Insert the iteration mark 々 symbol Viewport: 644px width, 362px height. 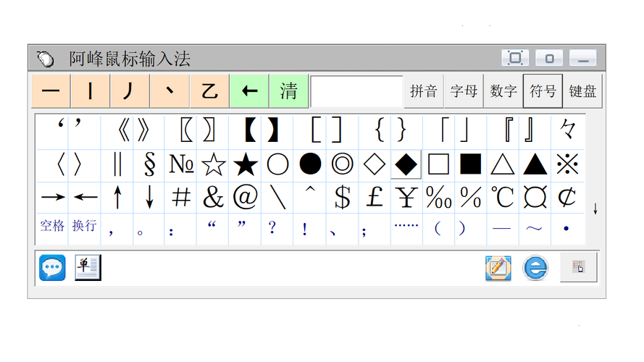pyautogui.click(x=567, y=130)
